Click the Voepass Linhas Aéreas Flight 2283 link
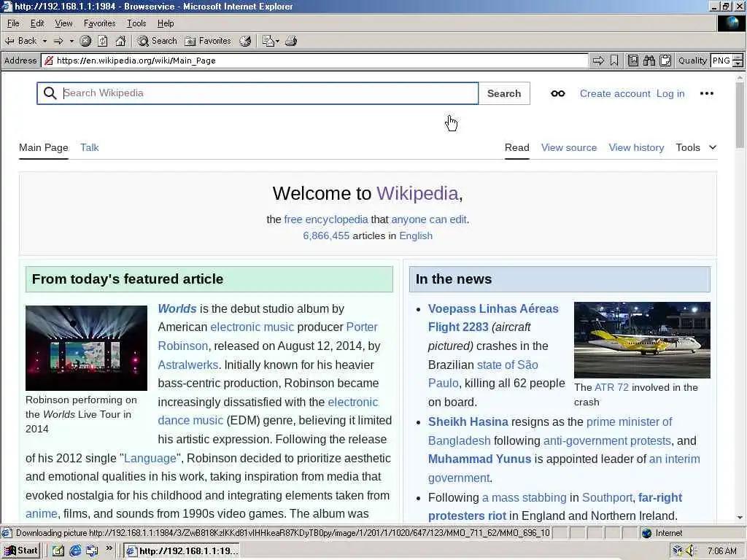 pyautogui.click(x=493, y=318)
